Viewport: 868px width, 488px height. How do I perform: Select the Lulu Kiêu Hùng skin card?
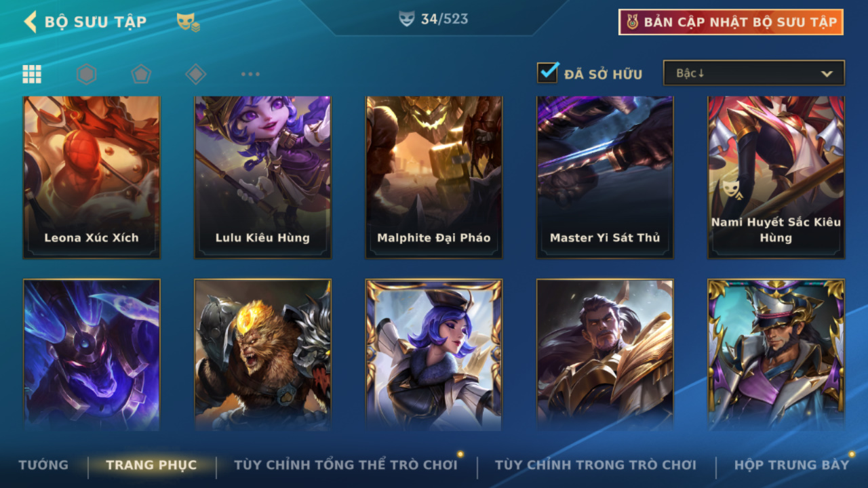[263, 177]
